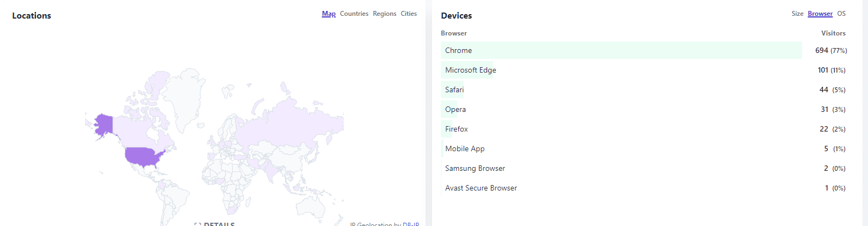
Task: Filter by the Microsoft Edge row
Action: point(644,70)
